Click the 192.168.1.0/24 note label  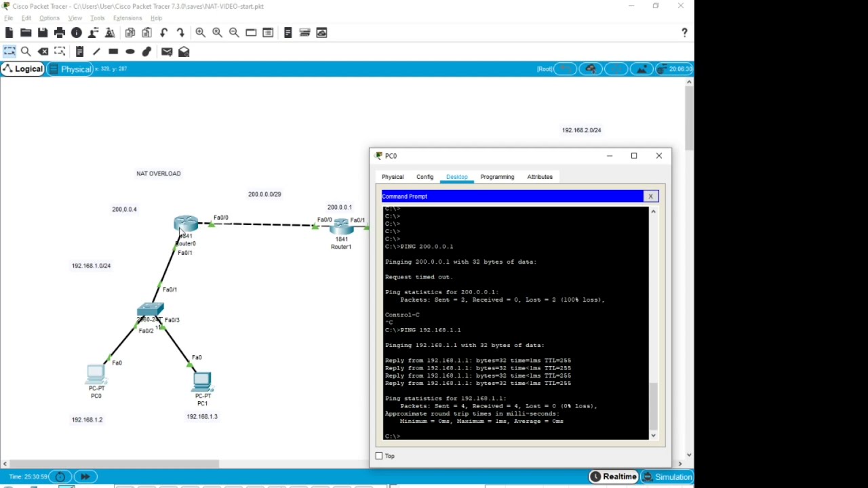pos(91,266)
